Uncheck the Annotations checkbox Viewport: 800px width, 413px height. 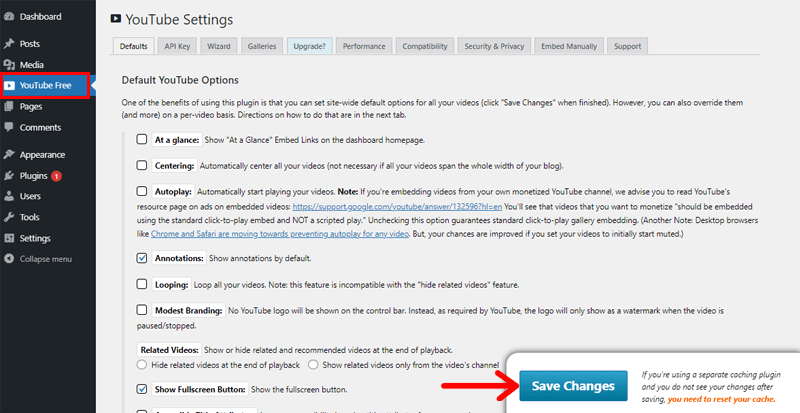pos(142,258)
